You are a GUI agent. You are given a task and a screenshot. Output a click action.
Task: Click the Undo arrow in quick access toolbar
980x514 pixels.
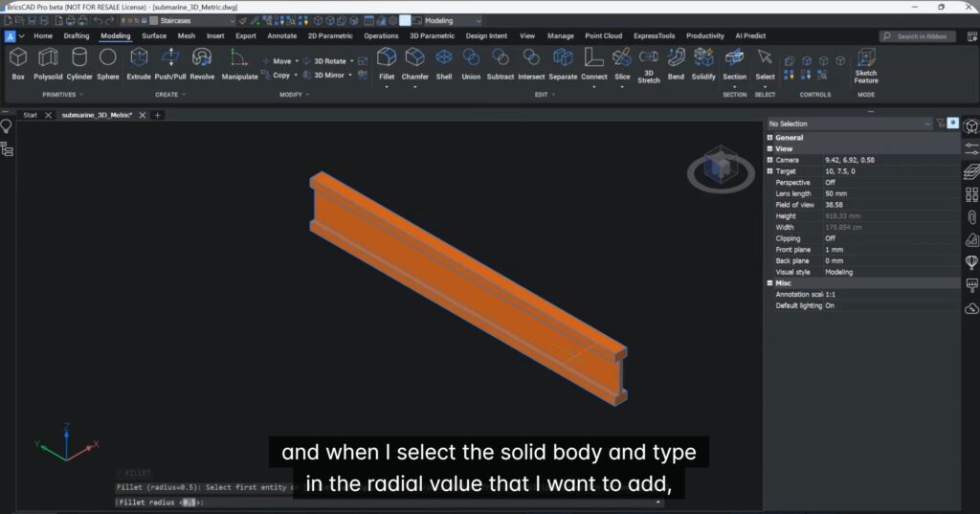tap(98, 21)
